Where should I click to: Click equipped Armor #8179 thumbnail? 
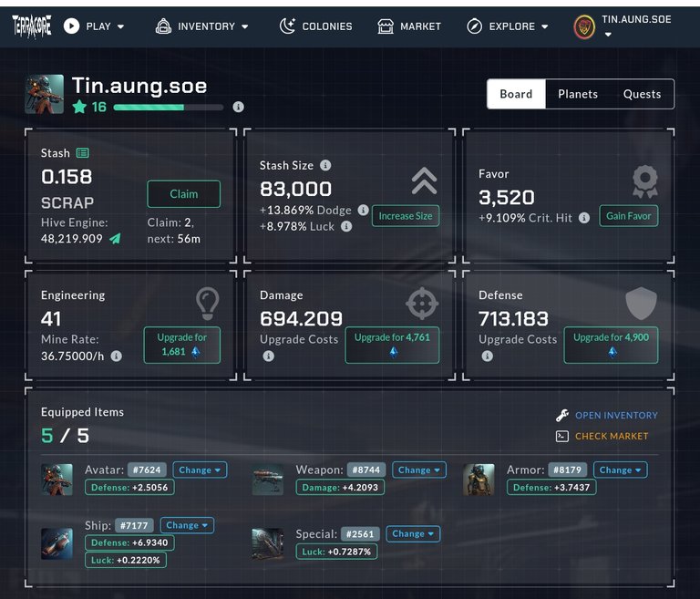[x=479, y=480]
